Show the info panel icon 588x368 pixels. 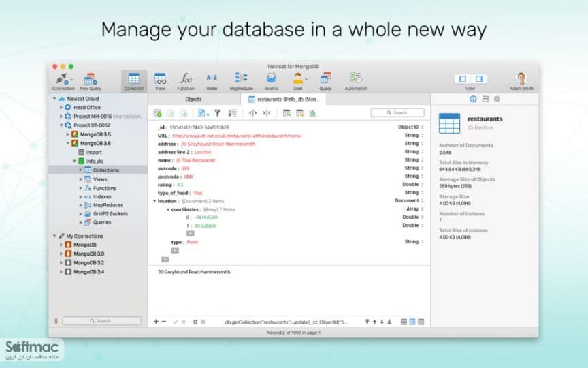(x=473, y=99)
